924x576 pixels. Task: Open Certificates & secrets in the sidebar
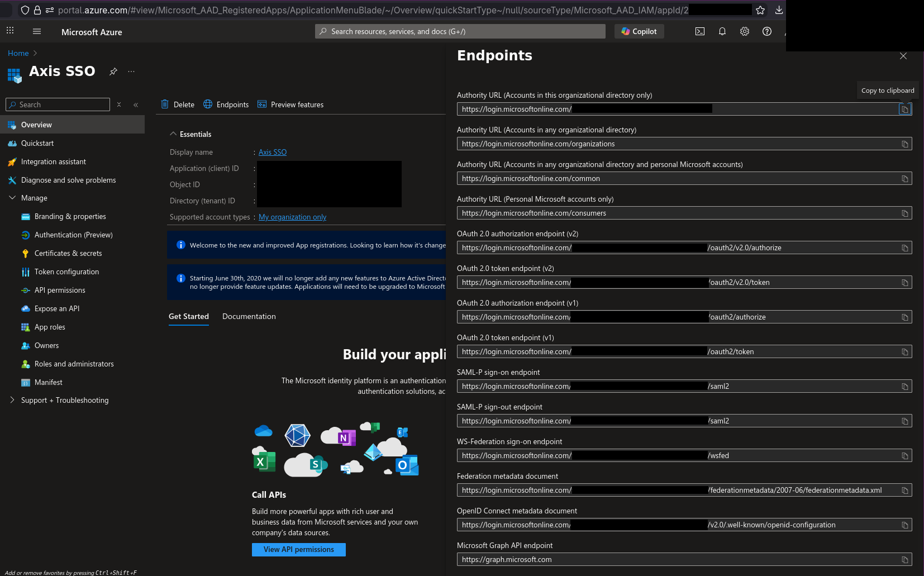point(68,253)
